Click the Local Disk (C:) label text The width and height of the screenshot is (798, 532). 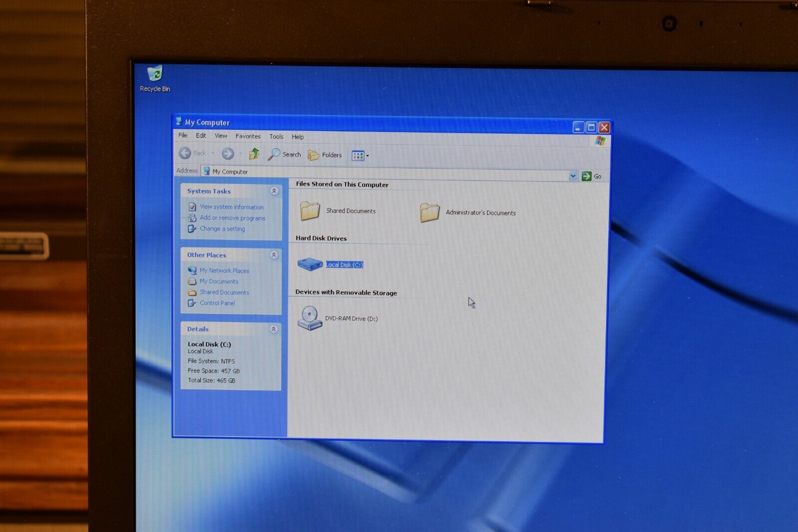tap(345, 265)
